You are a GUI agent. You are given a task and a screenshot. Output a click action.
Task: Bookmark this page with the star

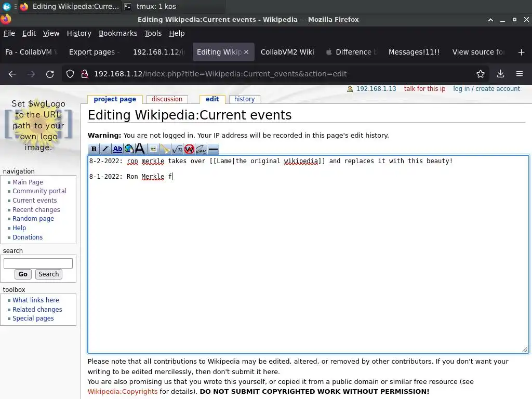coord(481,74)
